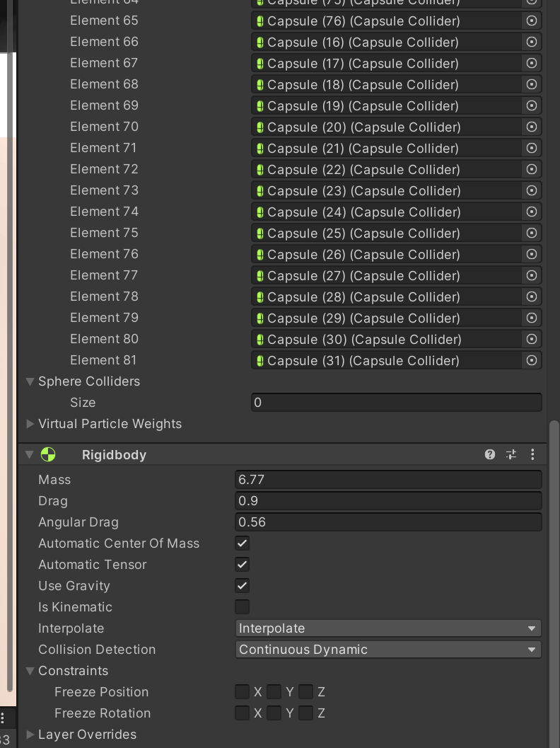Uncheck the Use Gravity checkbox
The height and width of the screenshot is (748, 560).
(x=243, y=586)
